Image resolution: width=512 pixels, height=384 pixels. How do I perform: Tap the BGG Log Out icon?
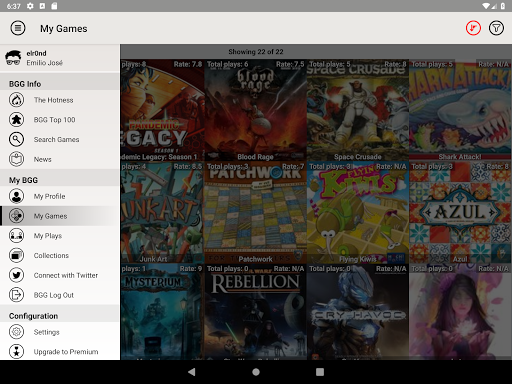[16, 295]
